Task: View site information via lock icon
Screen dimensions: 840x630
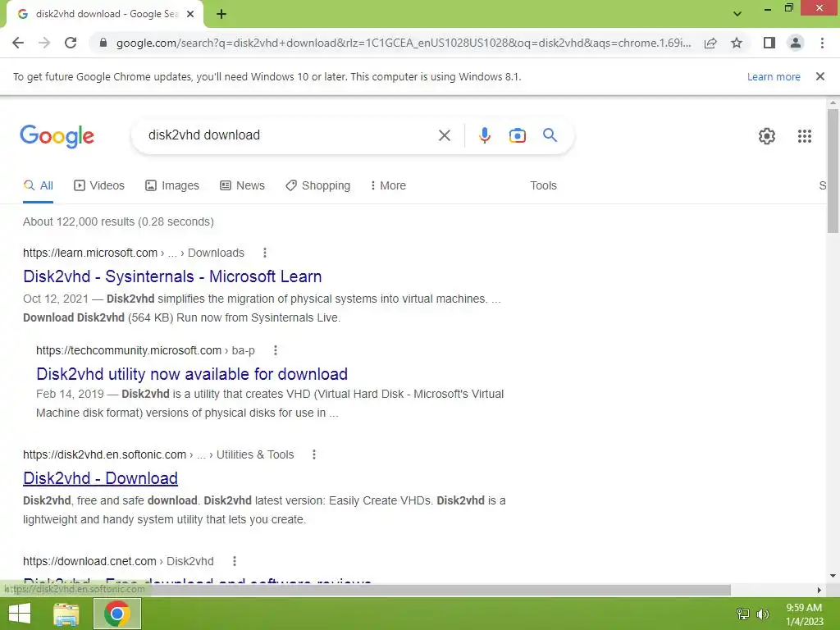Action: [x=103, y=43]
